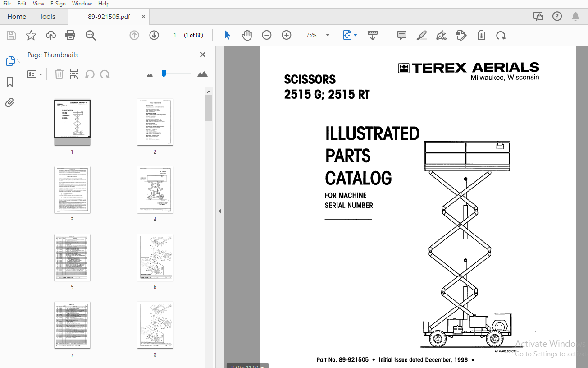Open the scrolling mode keyboard icon
The width and height of the screenshot is (588, 368).
click(373, 35)
